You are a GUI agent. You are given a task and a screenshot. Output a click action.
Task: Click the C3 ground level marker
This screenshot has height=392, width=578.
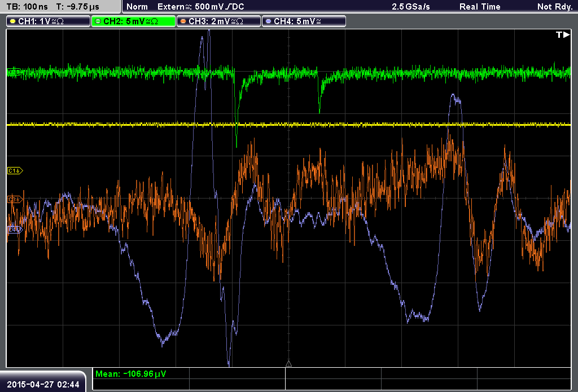point(15,199)
